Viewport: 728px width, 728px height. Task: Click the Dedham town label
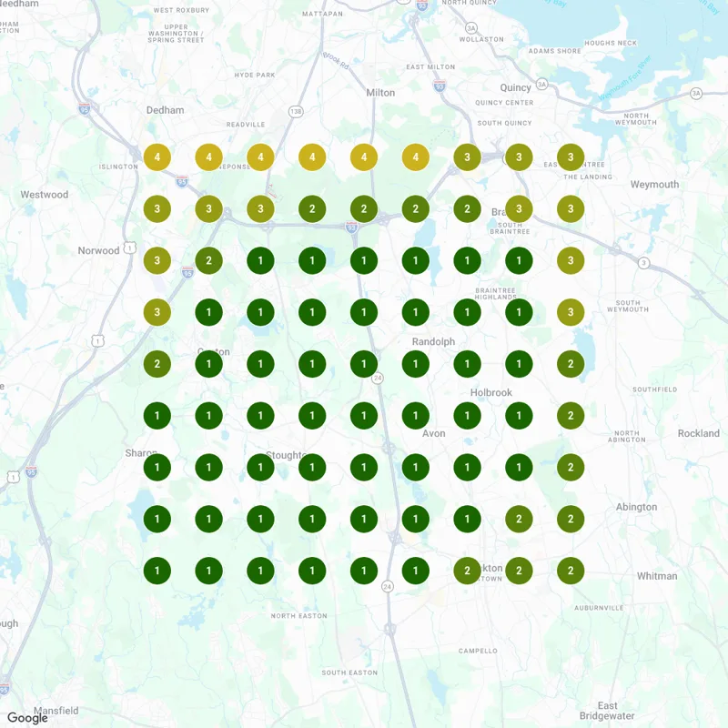(x=166, y=110)
